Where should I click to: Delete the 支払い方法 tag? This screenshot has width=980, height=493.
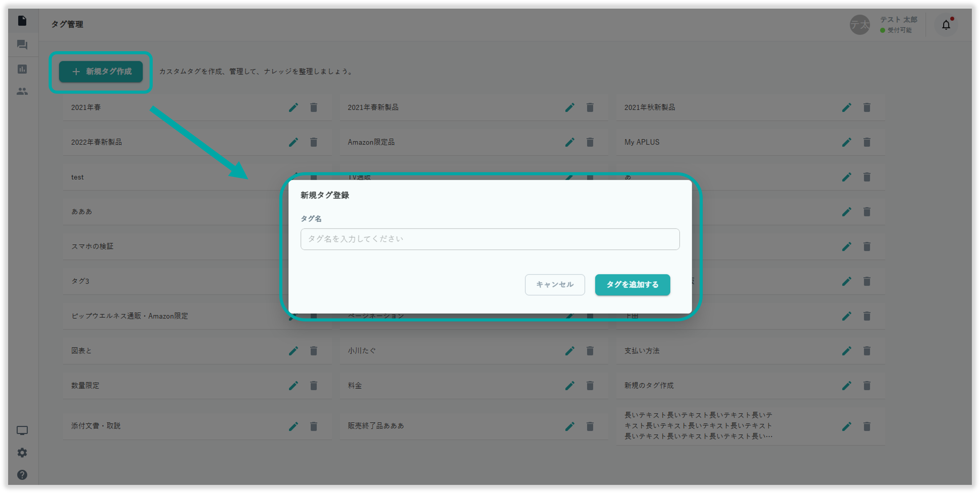(x=867, y=351)
